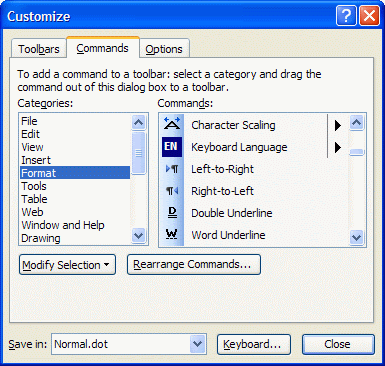Open the Save in Normal.dot dropdown
This screenshot has height=366, width=385.
pyautogui.click(x=198, y=344)
